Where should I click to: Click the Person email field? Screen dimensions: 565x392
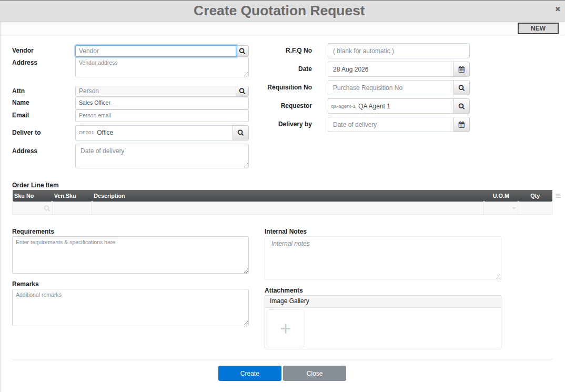point(162,116)
